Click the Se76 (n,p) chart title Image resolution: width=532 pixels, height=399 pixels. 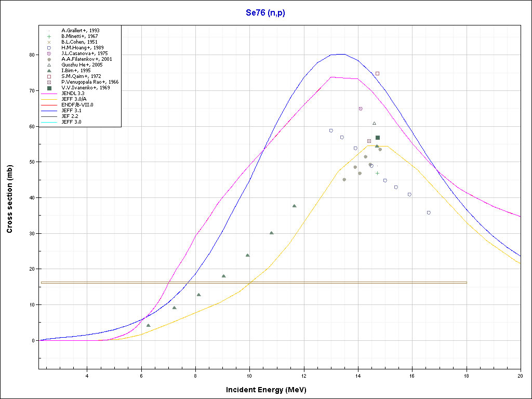265,12
